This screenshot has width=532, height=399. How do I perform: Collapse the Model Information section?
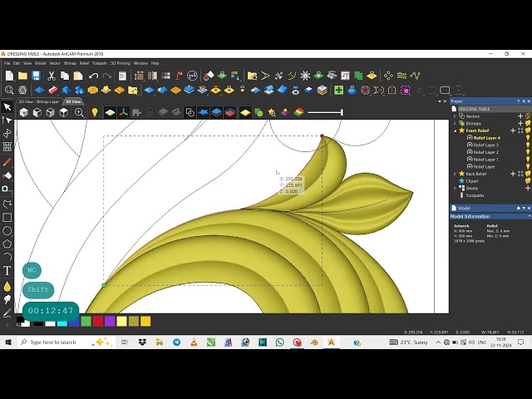pyautogui.click(x=529, y=216)
